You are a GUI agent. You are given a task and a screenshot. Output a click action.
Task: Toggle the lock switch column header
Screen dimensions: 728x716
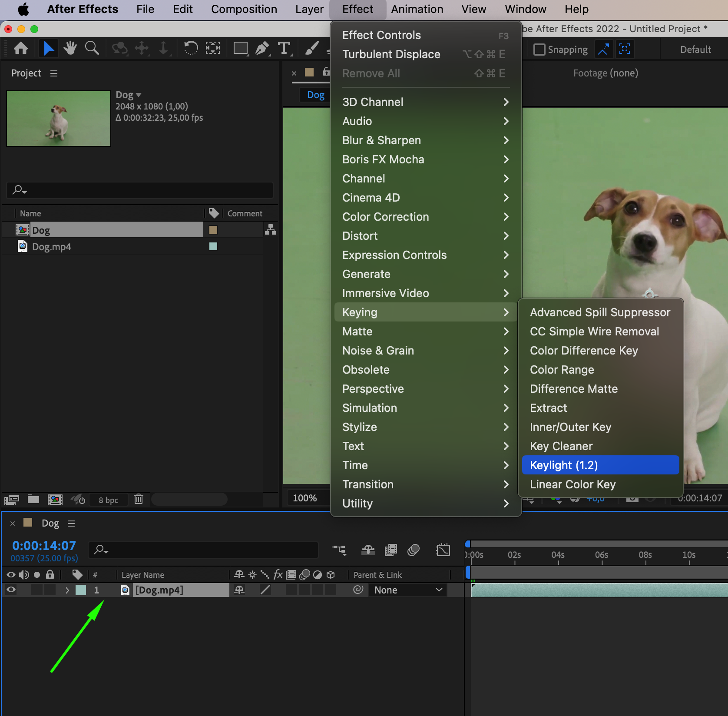(x=50, y=575)
